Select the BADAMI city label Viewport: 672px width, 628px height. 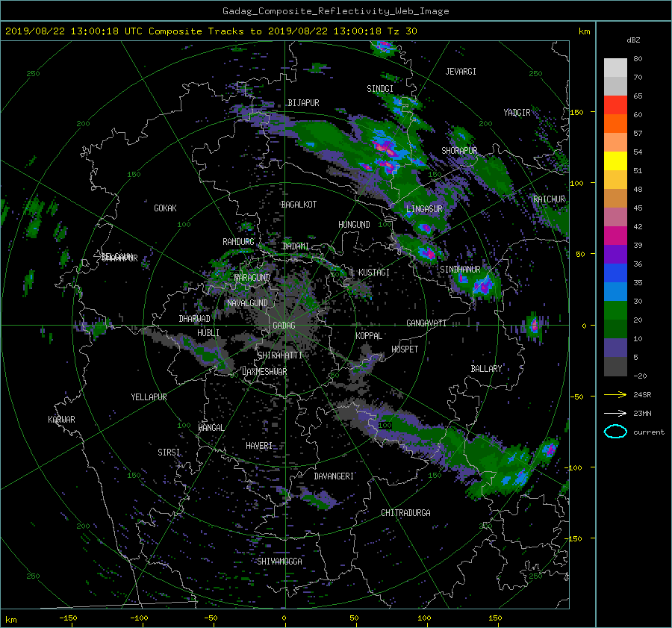tap(296, 246)
